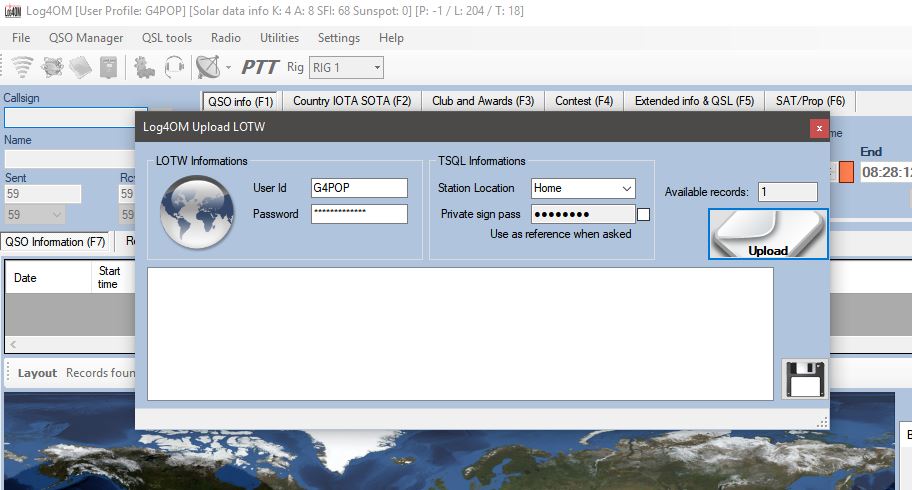Click the LOTW globe image
Viewport: 912px width, 490px height.
point(197,212)
